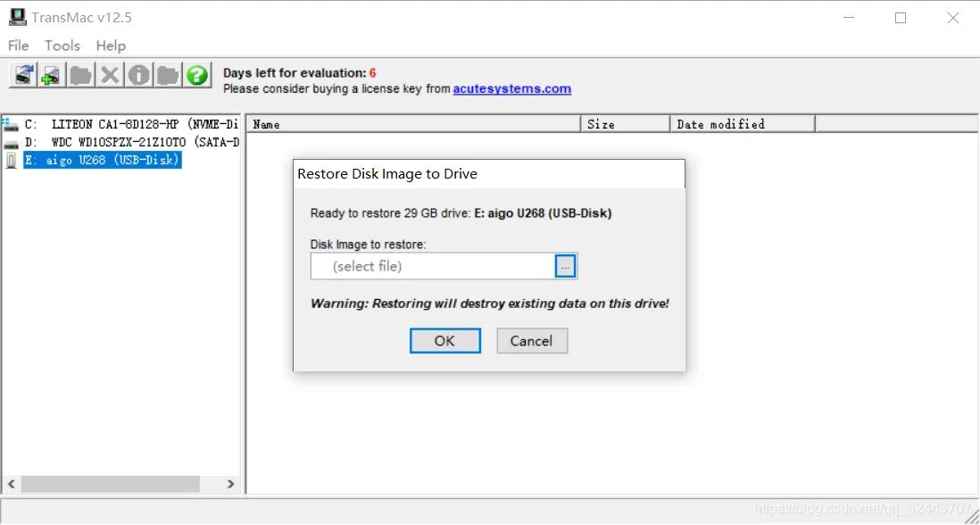Click the refresh drive list toolbar icon

24,76
